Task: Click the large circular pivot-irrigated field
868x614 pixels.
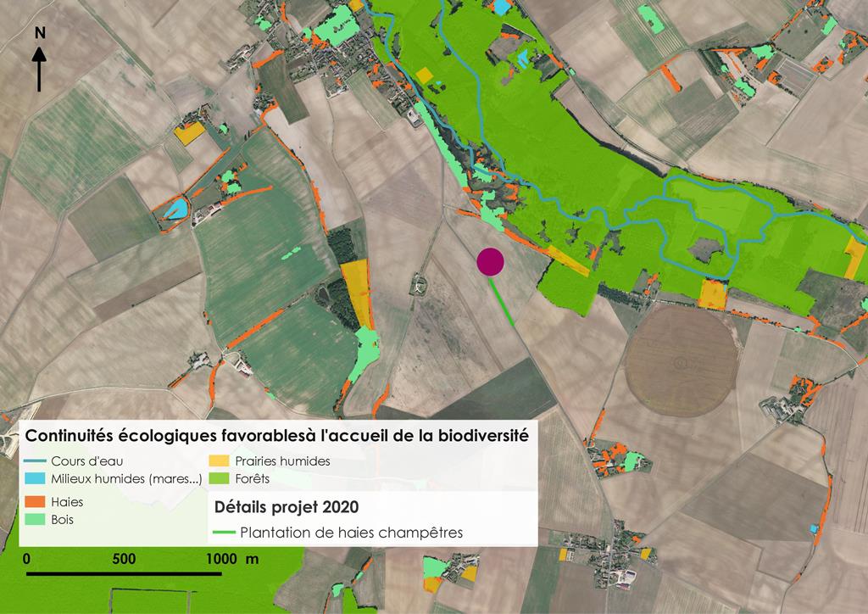Action: [x=679, y=361]
